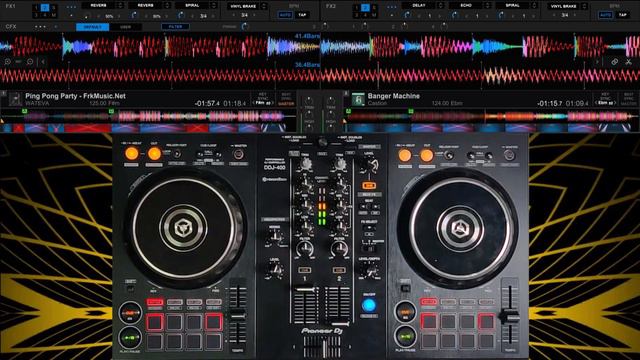
Task: Click the deck 1 overview waveform
Action: point(148,117)
